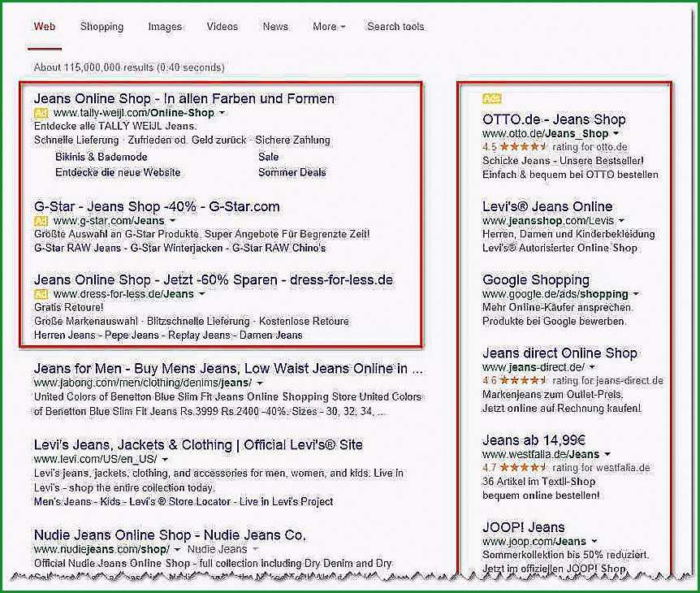Switch to the News tab
Screen dimensions: 700x593
[x=275, y=27]
